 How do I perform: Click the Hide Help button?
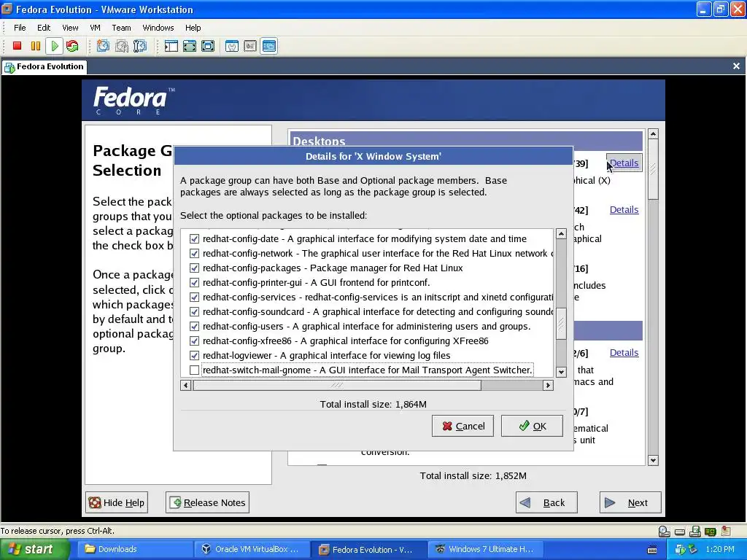pos(117,502)
